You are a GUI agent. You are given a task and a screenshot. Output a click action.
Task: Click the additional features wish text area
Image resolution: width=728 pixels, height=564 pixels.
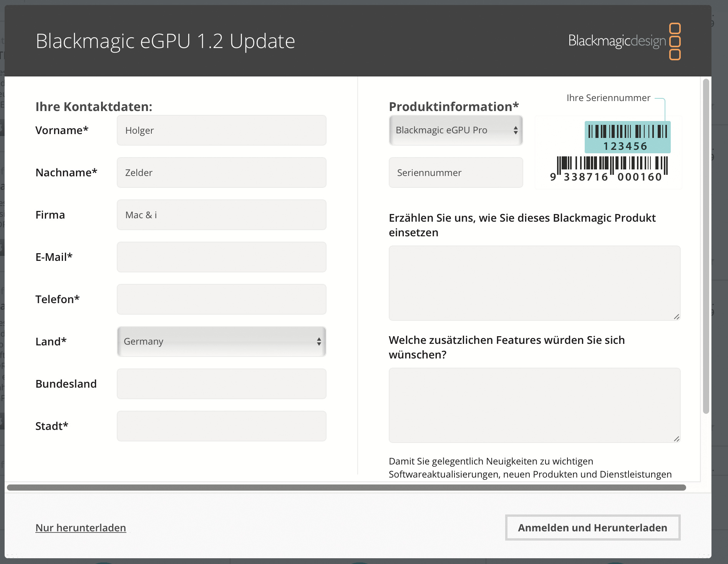coord(535,405)
